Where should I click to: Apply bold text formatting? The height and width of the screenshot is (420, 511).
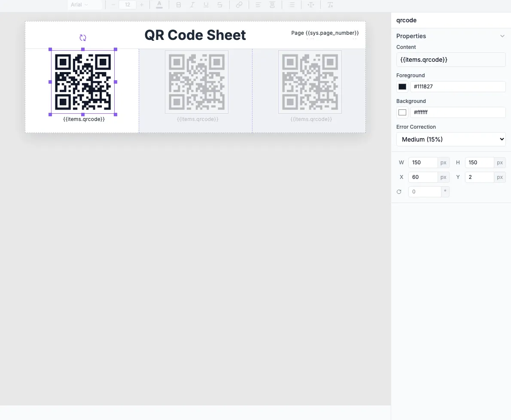[x=179, y=5]
